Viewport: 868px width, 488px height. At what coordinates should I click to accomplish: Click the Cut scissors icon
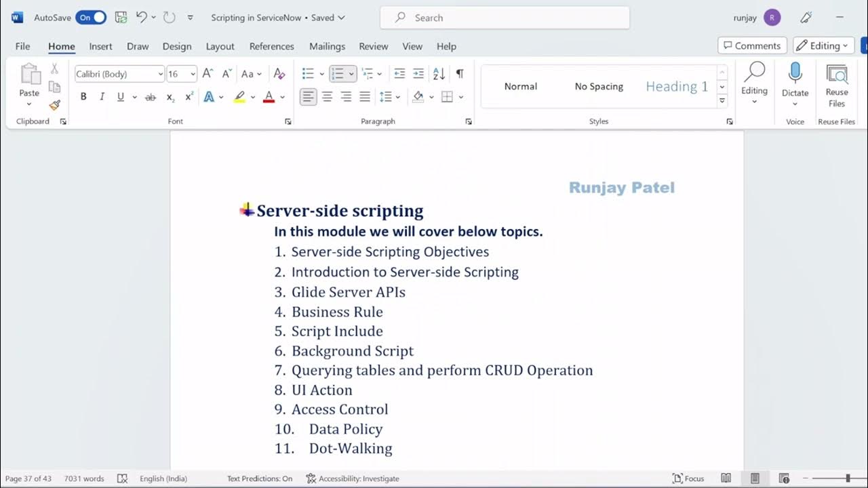click(x=54, y=69)
